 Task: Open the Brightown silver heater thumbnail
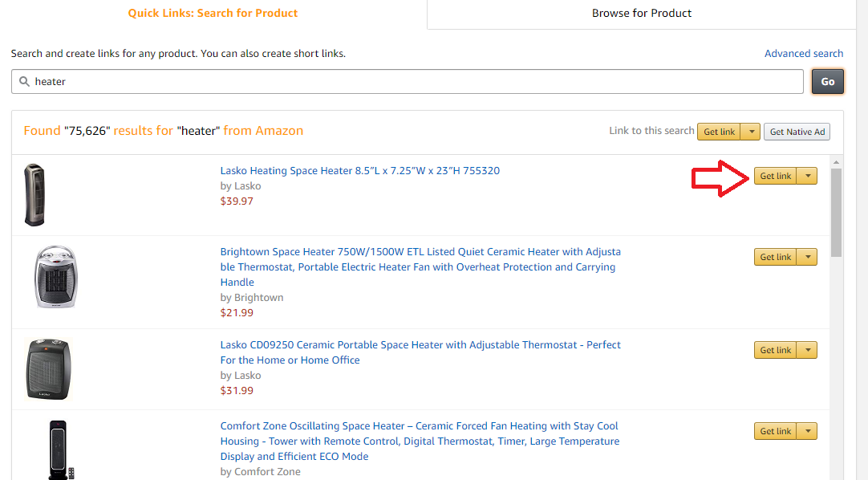coord(55,276)
